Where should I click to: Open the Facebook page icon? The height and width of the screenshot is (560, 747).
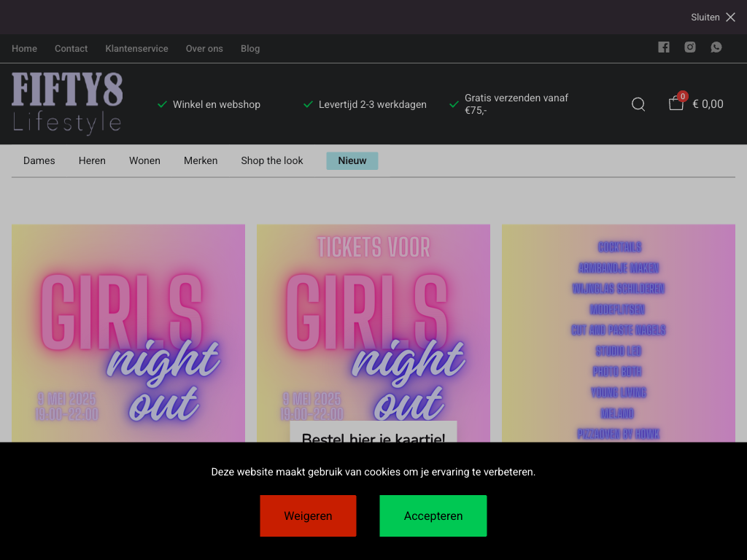tap(663, 47)
